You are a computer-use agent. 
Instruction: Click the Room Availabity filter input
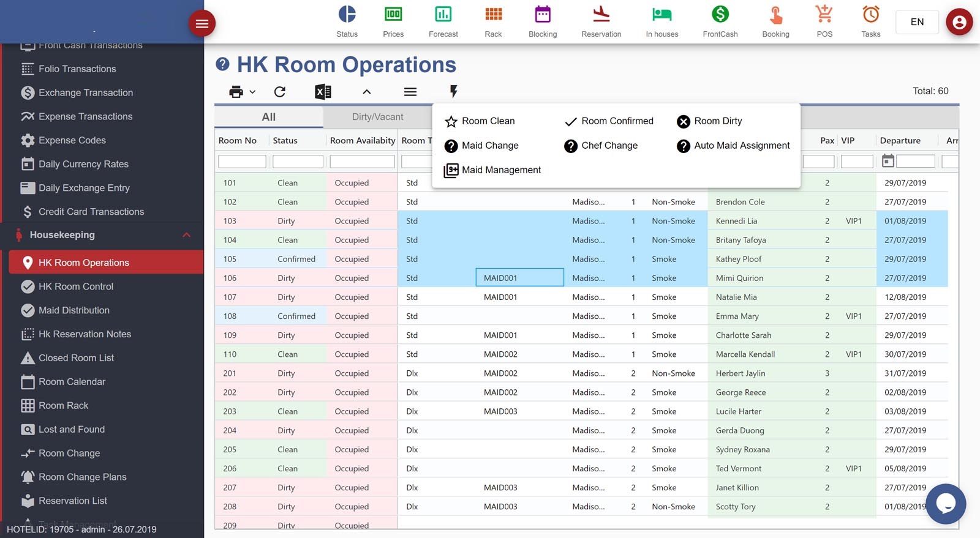362,162
